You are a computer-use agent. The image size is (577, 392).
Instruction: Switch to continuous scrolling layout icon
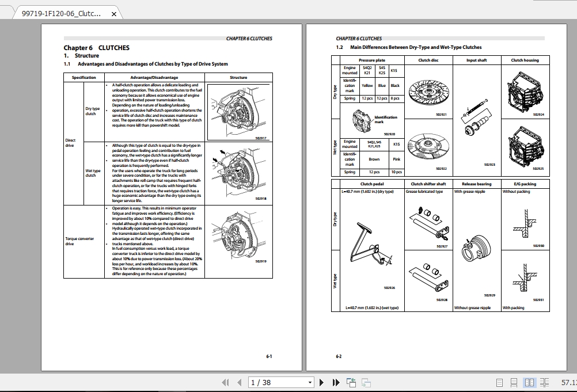tap(515, 382)
